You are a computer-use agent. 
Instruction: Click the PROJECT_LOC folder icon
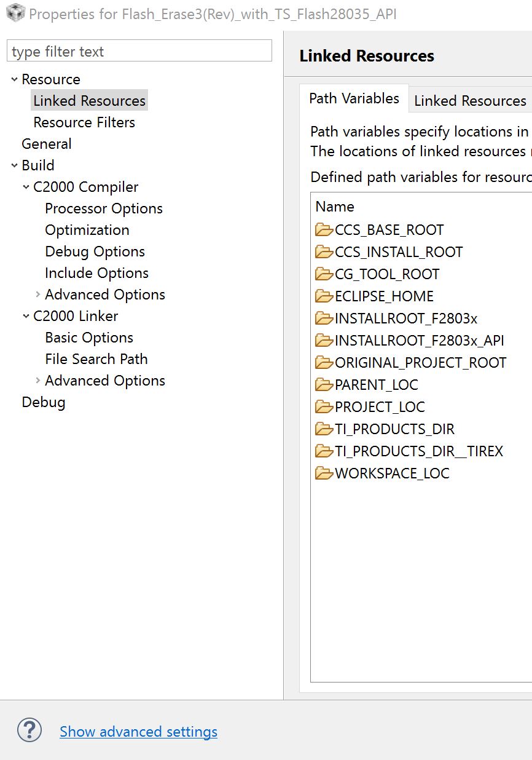(324, 407)
